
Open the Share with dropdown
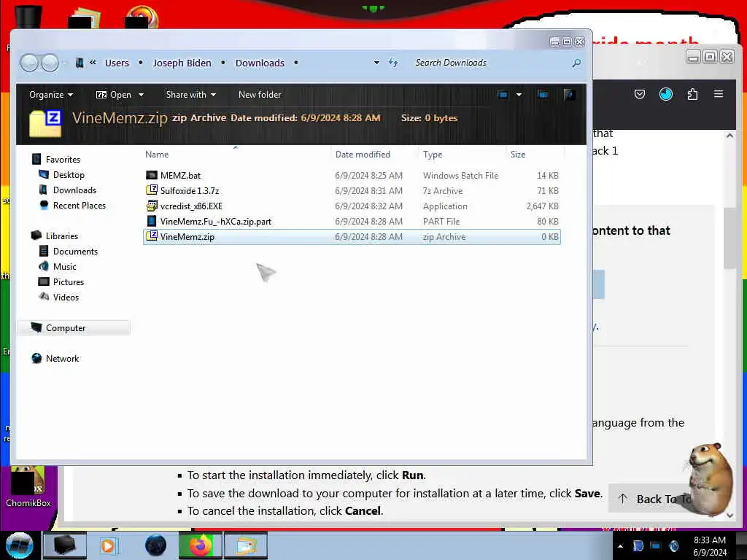(x=190, y=95)
